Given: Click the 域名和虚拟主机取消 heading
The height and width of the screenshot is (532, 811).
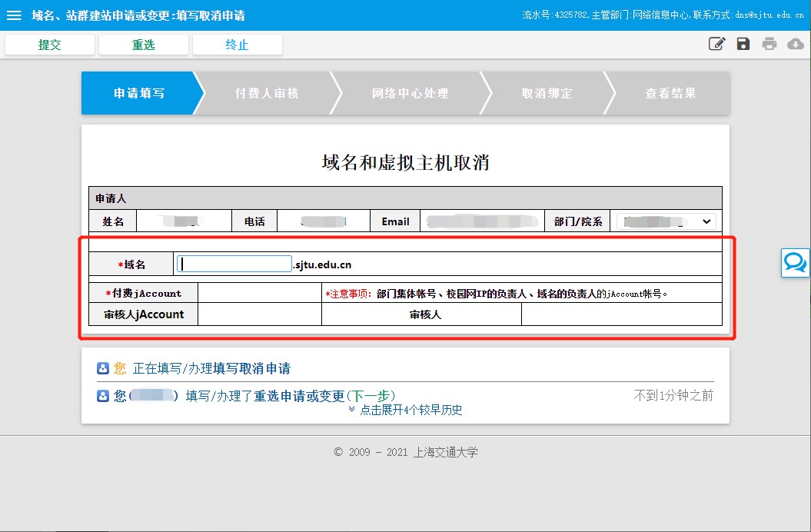Looking at the screenshot, I should 406,162.
